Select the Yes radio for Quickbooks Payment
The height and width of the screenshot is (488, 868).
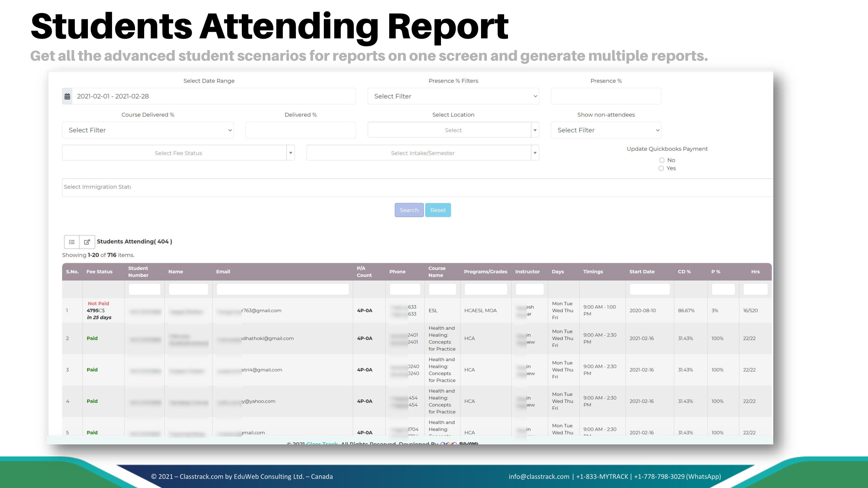tap(661, 169)
